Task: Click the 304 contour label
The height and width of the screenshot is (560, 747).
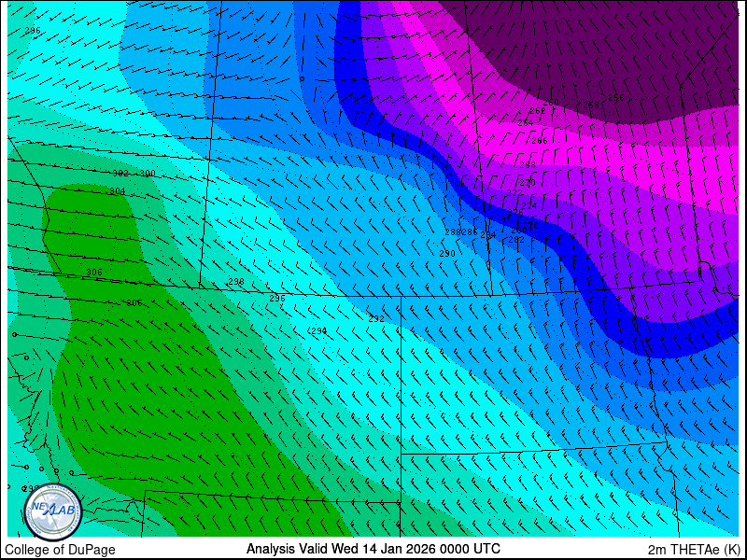Action: pyautogui.click(x=118, y=191)
